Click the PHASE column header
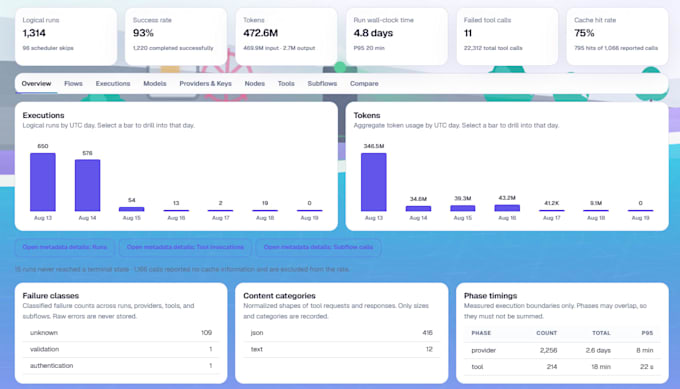The image size is (680, 389). (481, 333)
